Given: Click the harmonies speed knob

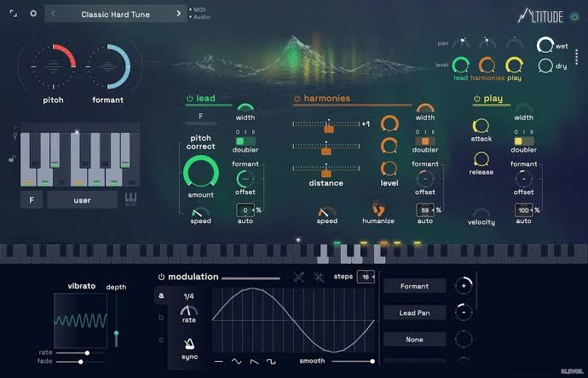Looking at the screenshot, I should [326, 212].
